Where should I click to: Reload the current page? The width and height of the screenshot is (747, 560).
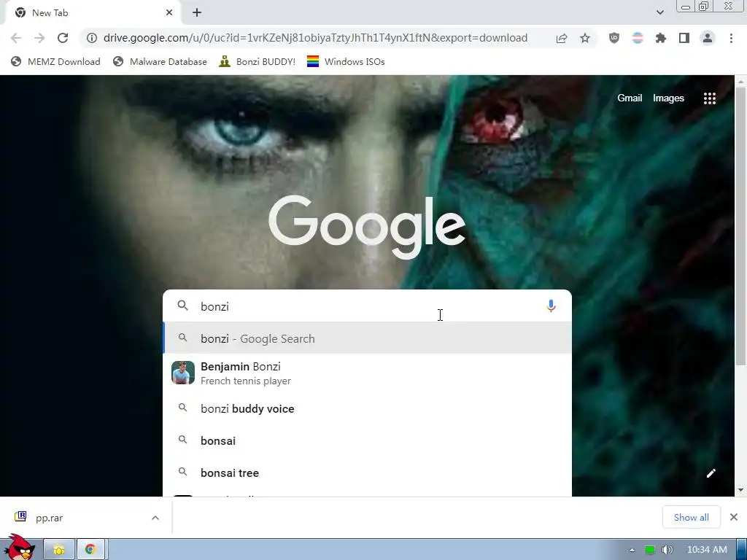[x=63, y=38]
